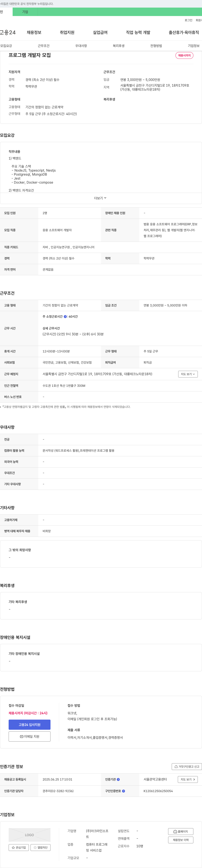
Task: Click 로그인 link
Action: click(188, 20)
